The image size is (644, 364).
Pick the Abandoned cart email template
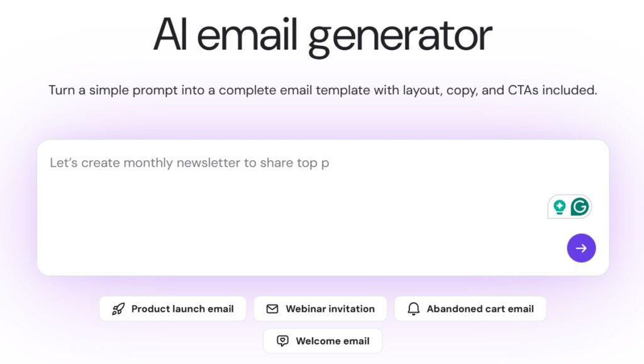point(470,308)
